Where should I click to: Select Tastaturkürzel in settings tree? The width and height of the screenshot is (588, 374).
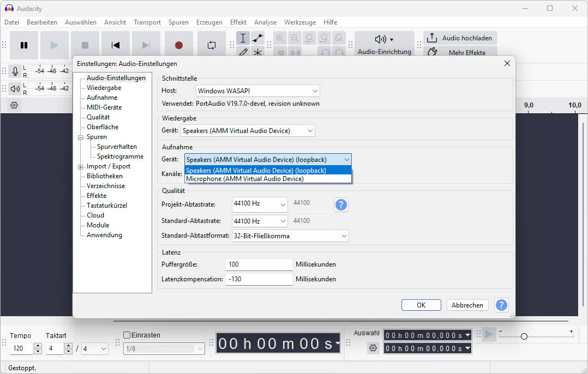coord(107,206)
